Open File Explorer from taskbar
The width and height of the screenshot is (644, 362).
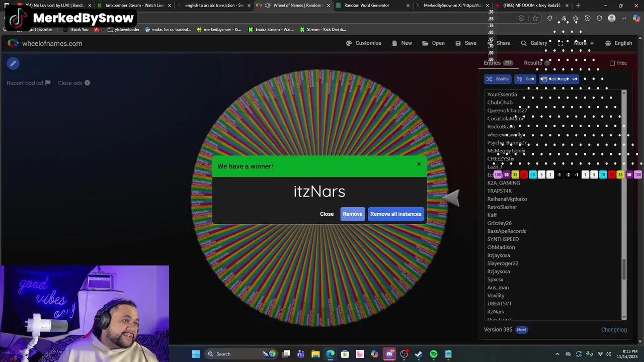(315, 354)
